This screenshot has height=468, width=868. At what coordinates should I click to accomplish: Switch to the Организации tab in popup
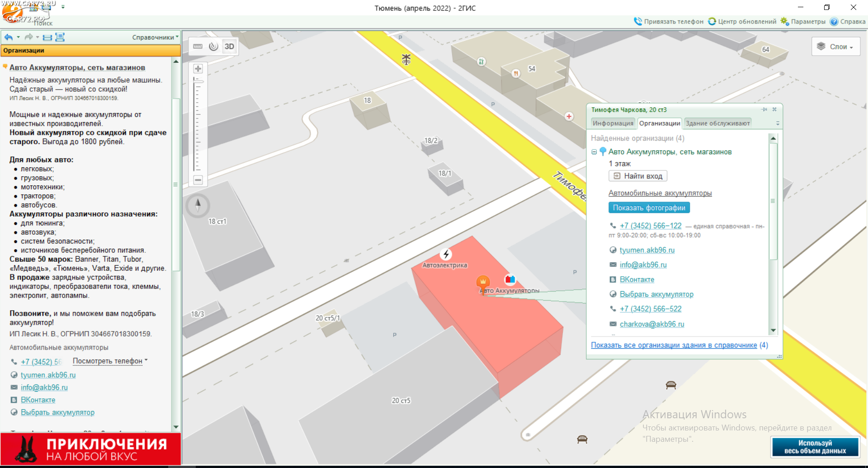click(660, 123)
